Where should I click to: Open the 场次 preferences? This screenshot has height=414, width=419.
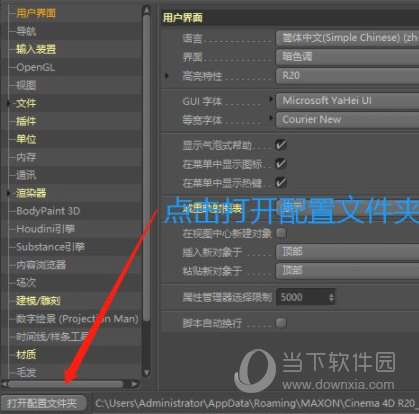[x=26, y=283]
